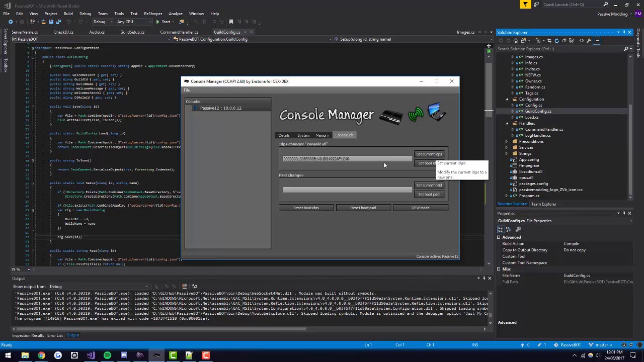644x362 pixels.
Task: Click the notification flag icon in title bar
Action: coord(526,5)
